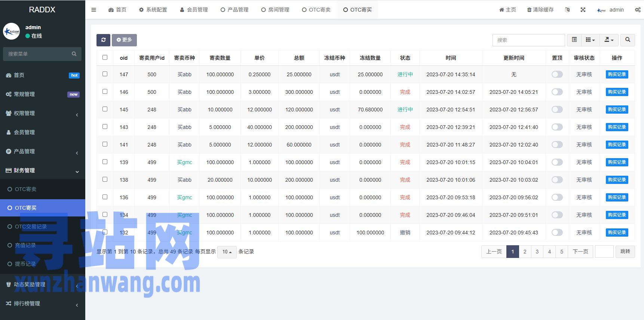644x320 pixels.
Task: Open 主页 home link in header
Action: tap(507, 10)
